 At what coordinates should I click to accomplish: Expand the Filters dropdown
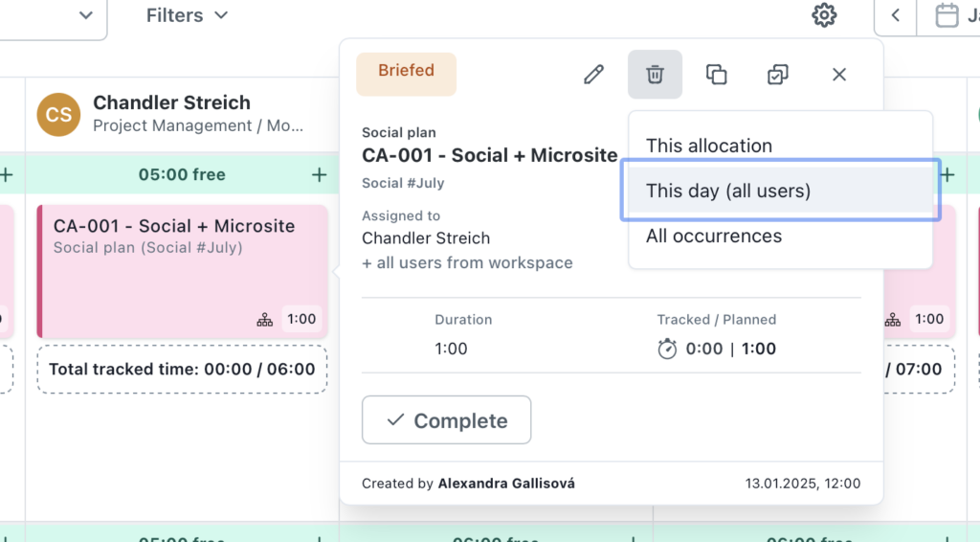coord(187,15)
